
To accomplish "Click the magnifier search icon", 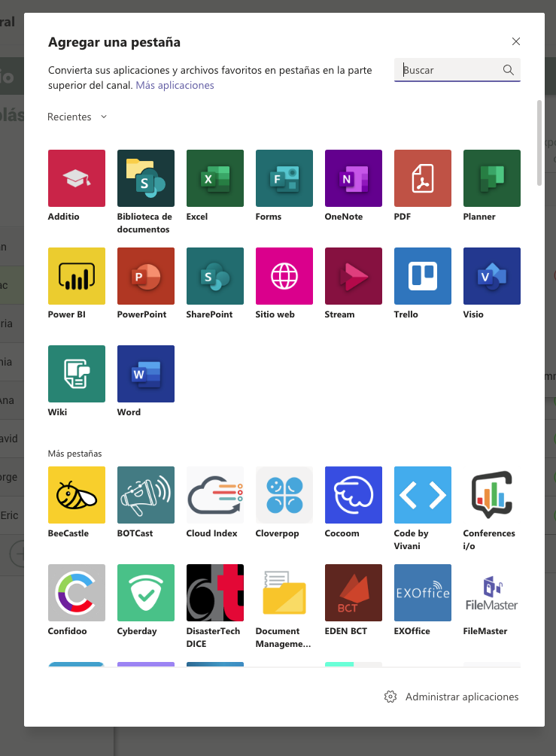I will click(x=509, y=70).
